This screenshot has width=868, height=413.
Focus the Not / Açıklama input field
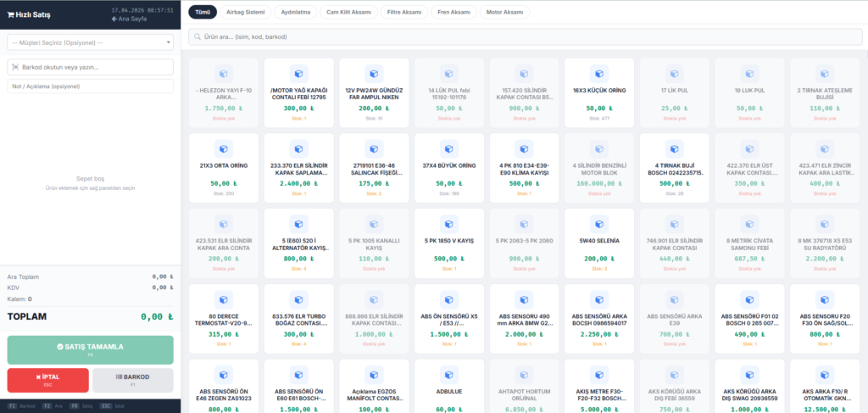[90, 86]
